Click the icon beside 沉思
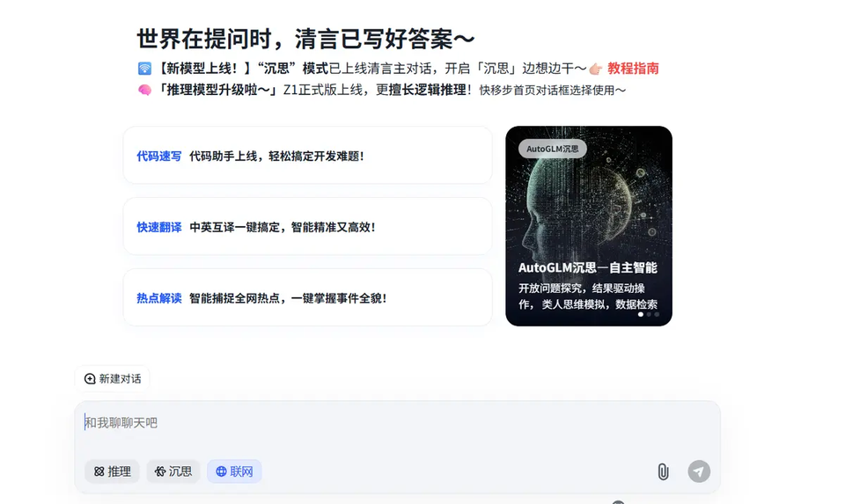Screen dimensions: 845x504 160,471
